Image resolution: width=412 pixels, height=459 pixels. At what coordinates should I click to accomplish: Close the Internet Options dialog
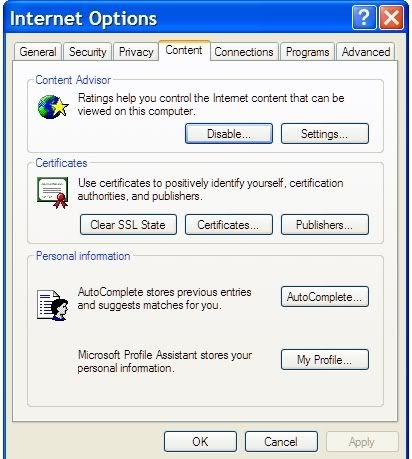pyautogui.click(x=391, y=17)
